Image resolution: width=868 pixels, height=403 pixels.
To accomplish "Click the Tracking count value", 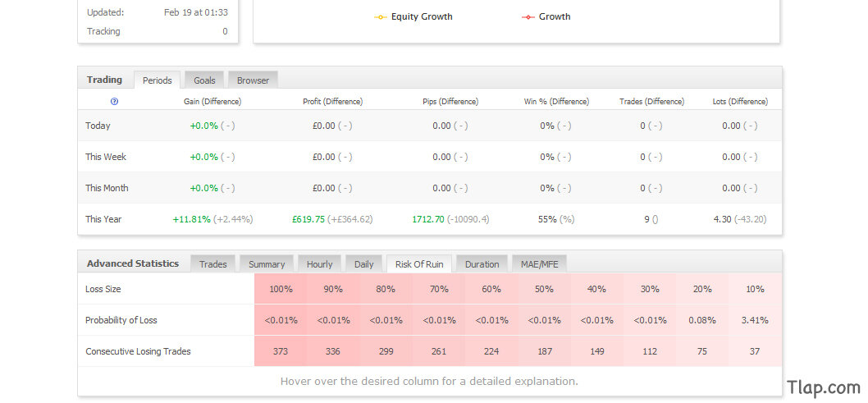I will point(225,31).
